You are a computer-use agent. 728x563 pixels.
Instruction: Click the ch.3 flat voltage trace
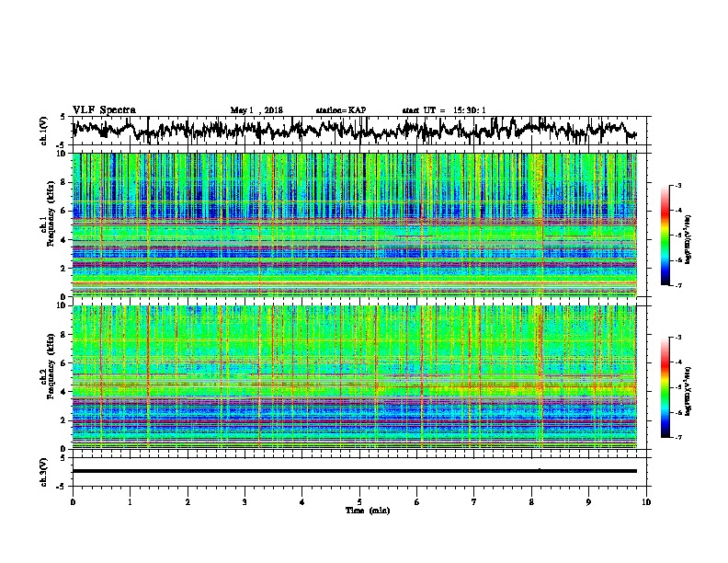pyautogui.click(x=354, y=471)
